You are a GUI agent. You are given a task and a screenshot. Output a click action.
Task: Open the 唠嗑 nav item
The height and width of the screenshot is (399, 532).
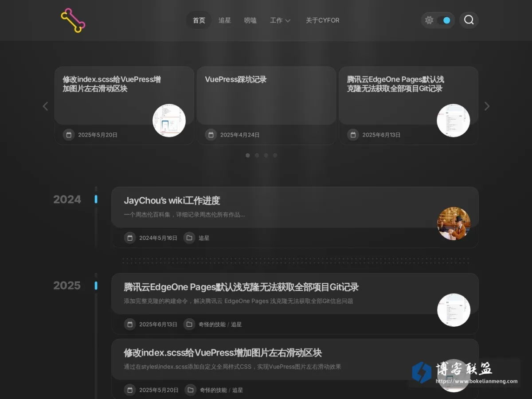coord(250,20)
